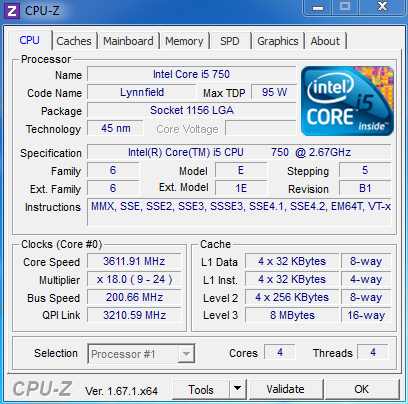Click the Clocks (Core #0) group label
The height and width of the screenshot is (404, 408).
click(61, 244)
